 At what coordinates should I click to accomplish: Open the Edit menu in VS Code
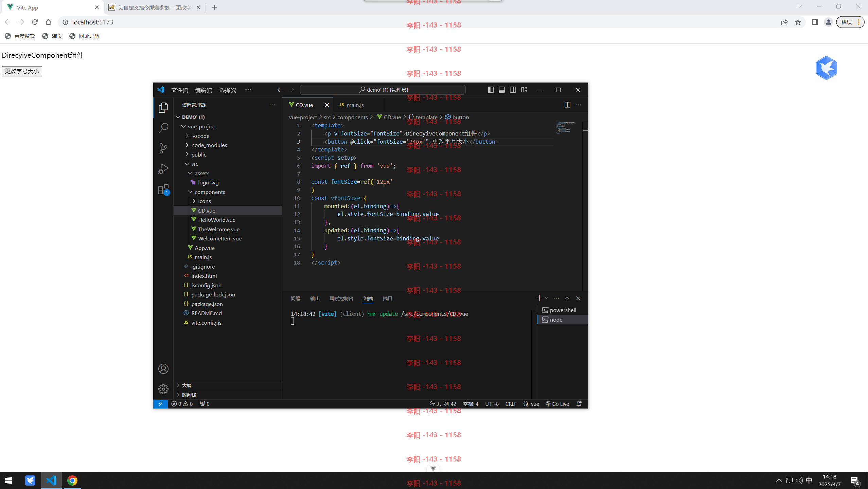coord(204,90)
